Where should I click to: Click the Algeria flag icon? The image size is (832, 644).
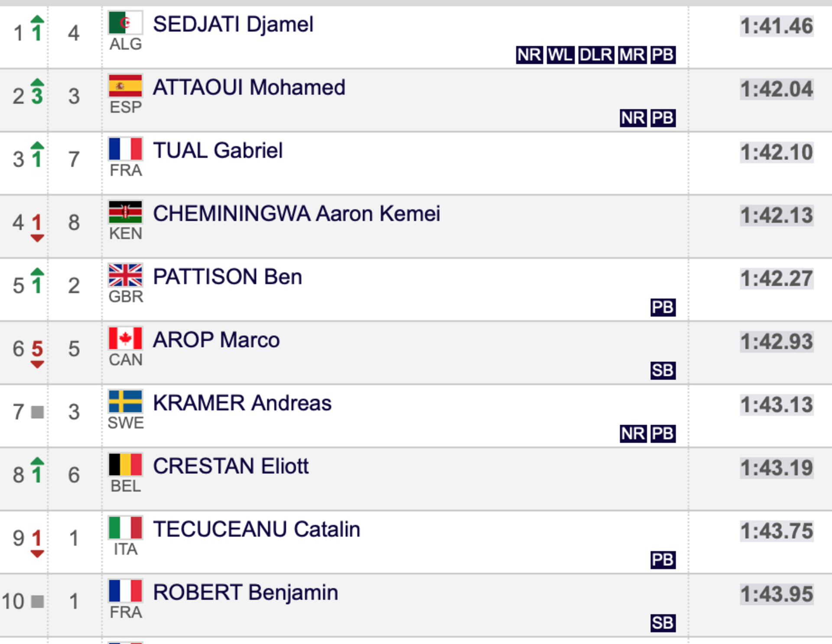125,23
